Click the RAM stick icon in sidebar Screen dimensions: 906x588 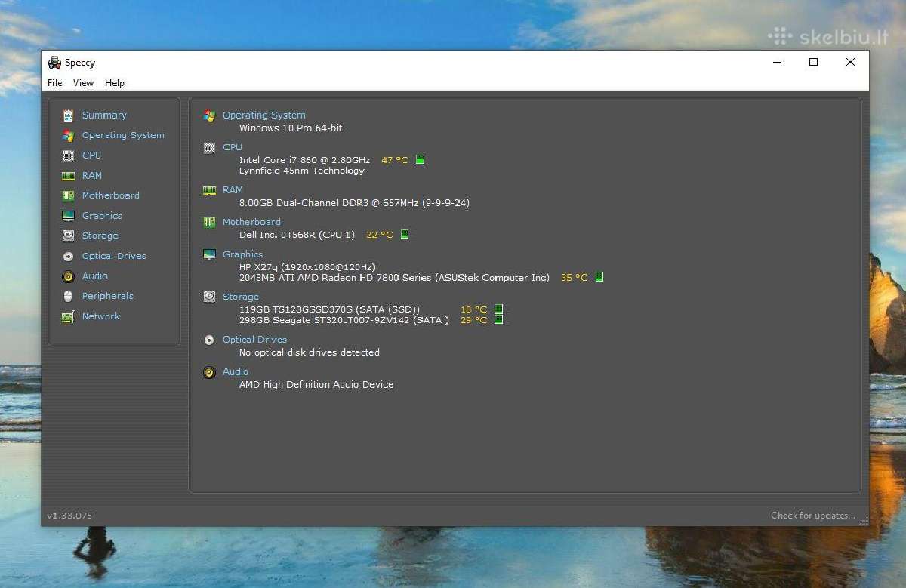click(x=68, y=176)
